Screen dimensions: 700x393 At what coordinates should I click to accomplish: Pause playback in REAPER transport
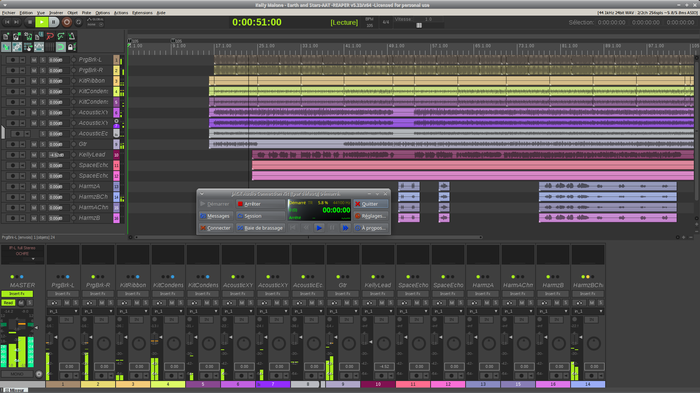tap(54, 22)
